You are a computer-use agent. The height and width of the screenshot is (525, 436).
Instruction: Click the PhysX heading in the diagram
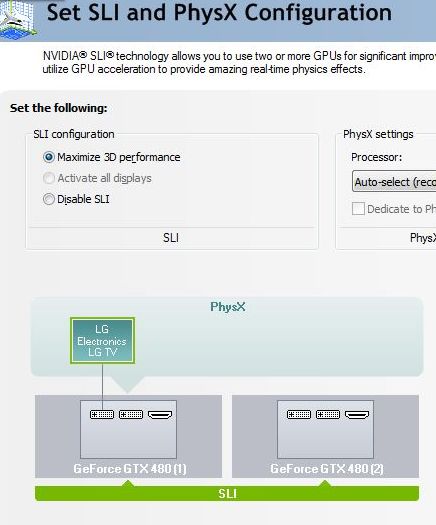tap(228, 306)
